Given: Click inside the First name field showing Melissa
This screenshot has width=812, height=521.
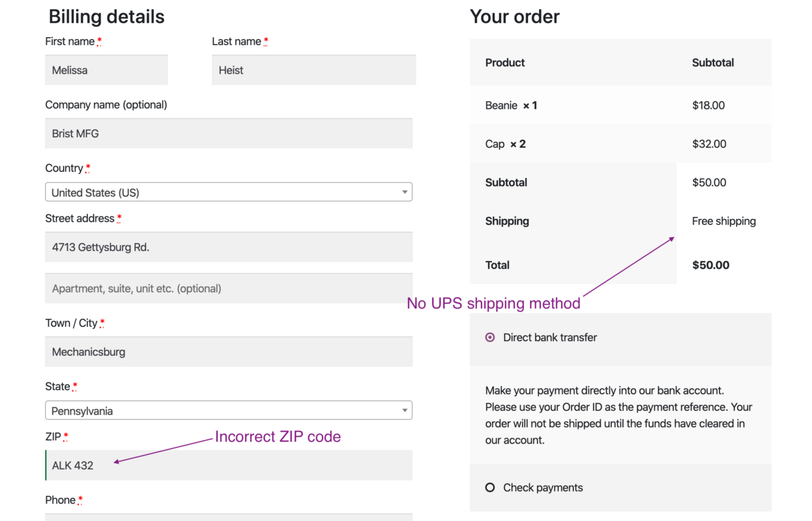Looking at the screenshot, I should tap(106, 70).
